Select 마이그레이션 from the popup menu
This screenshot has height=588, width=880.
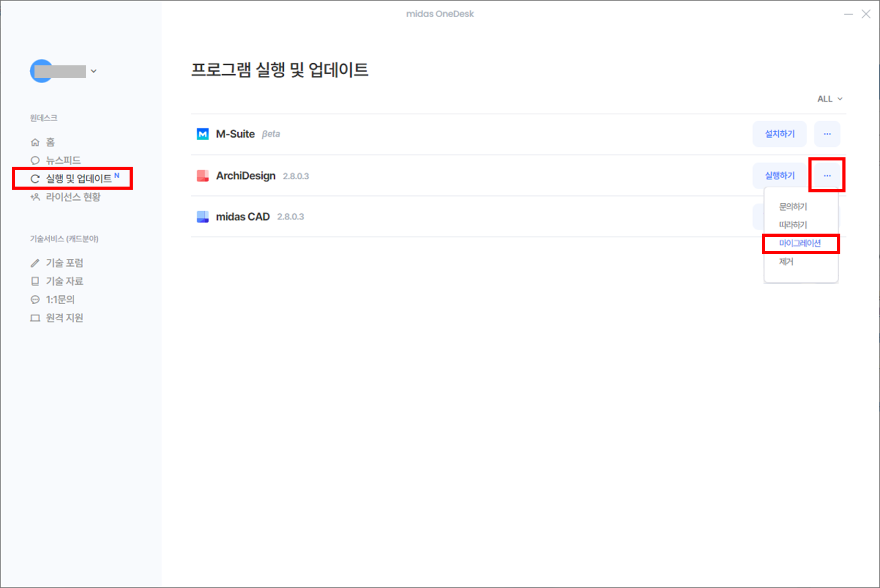click(x=800, y=244)
